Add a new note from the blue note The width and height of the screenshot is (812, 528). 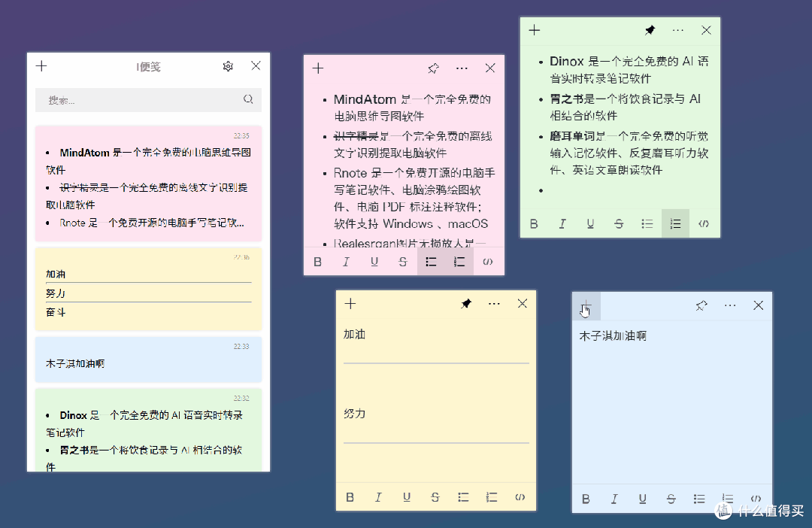click(x=586, y=305)
